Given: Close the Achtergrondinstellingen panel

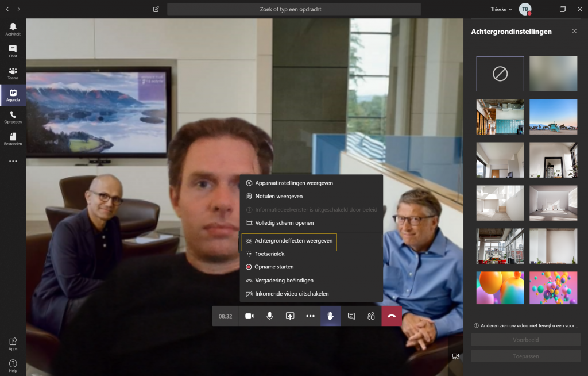Looking at the screenshot, I should 574,31.
